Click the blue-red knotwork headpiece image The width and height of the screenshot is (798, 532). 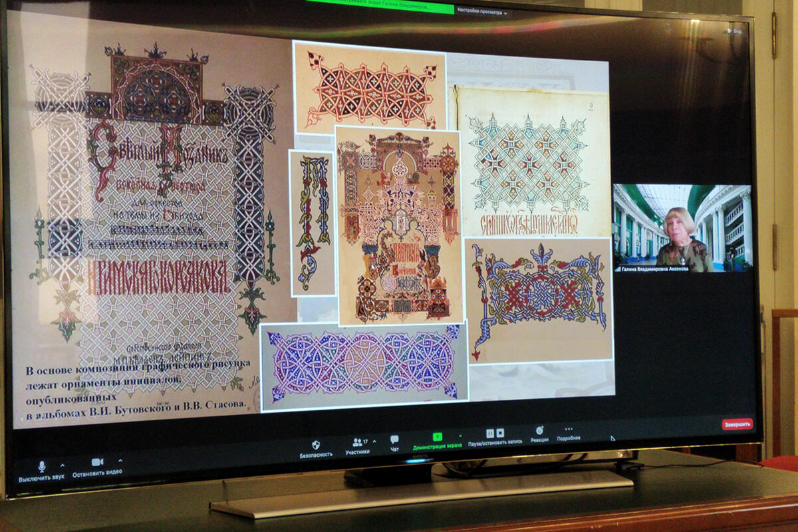[539, 299]
